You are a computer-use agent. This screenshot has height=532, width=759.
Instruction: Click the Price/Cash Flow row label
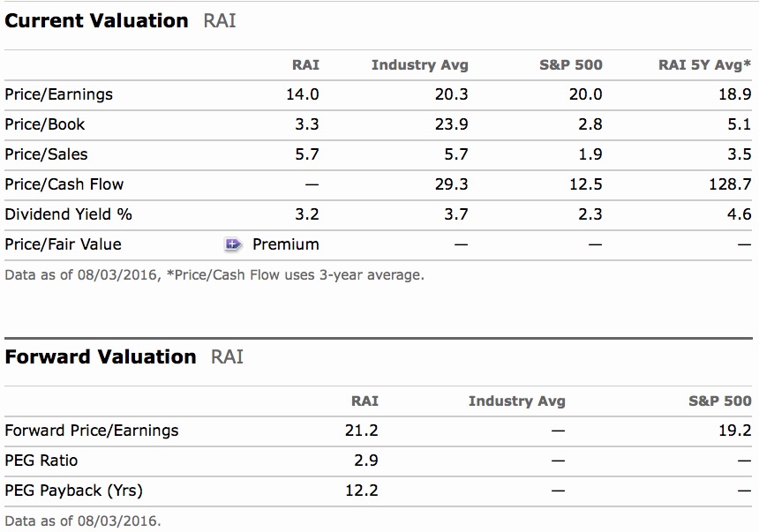point(64,184)
